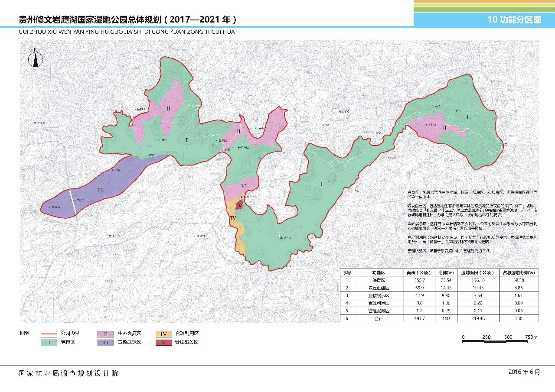The width and height of the screenshot is (555, 392).
Task: Click the 保育区 row name in the table
Action: [379, 280]
